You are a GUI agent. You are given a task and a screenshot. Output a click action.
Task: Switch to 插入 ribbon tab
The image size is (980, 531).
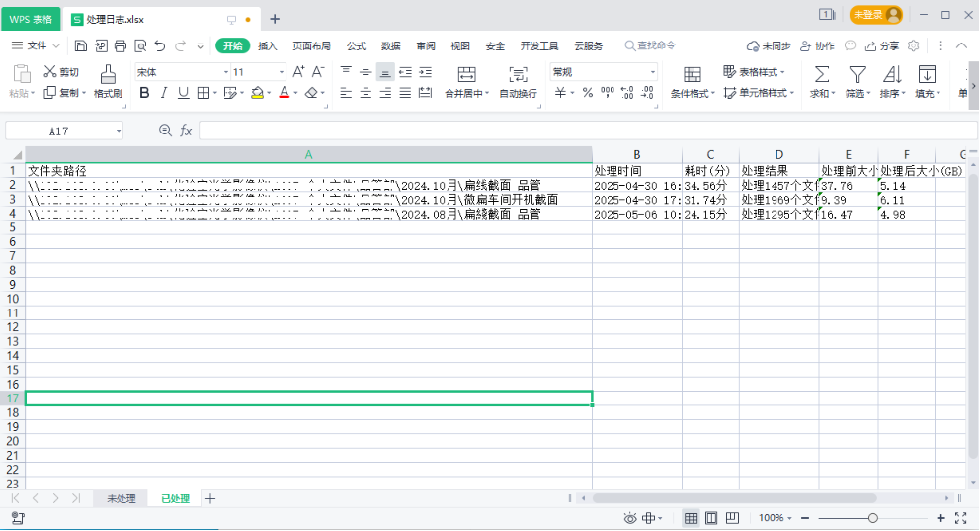tap(268, 45)
